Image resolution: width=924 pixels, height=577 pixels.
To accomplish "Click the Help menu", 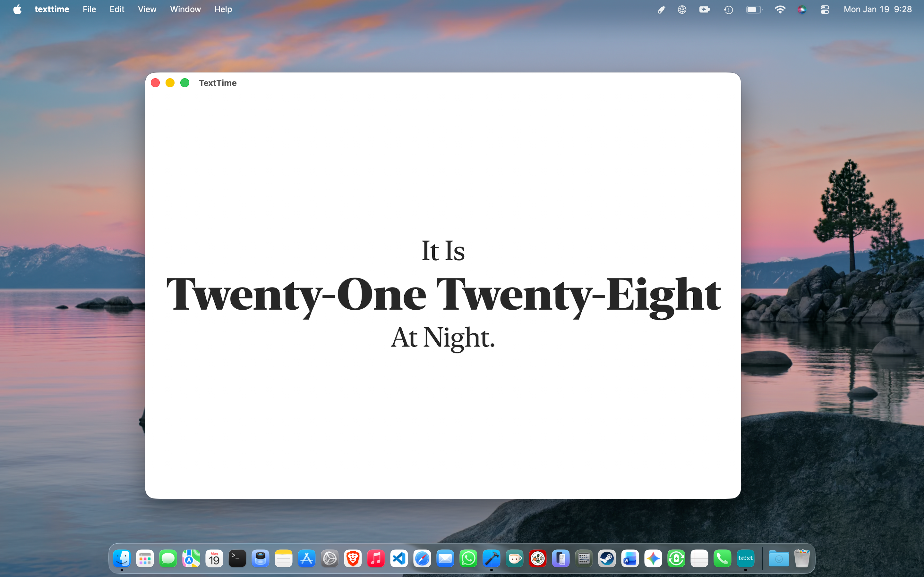I will [223, 9].
